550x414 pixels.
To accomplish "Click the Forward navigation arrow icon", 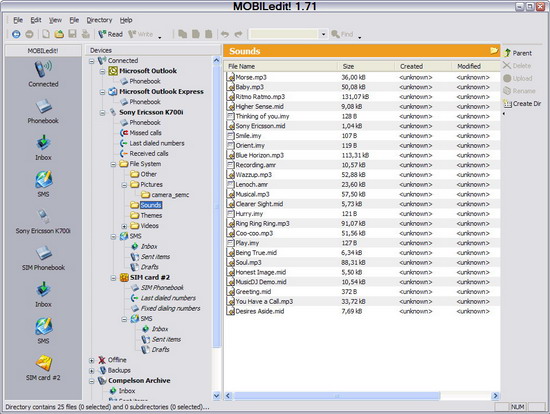I will coord(29,34).
